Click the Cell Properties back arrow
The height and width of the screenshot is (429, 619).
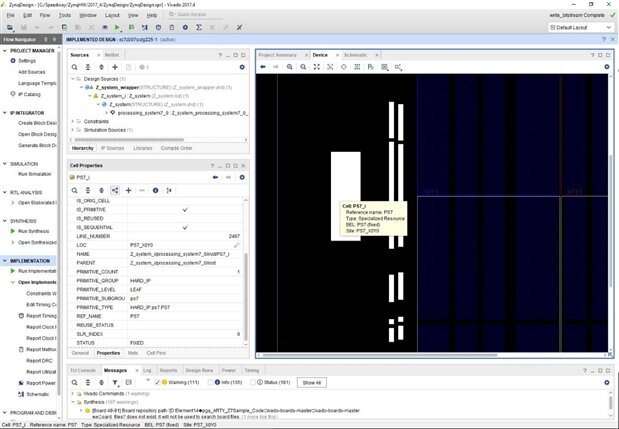point(215,177)
